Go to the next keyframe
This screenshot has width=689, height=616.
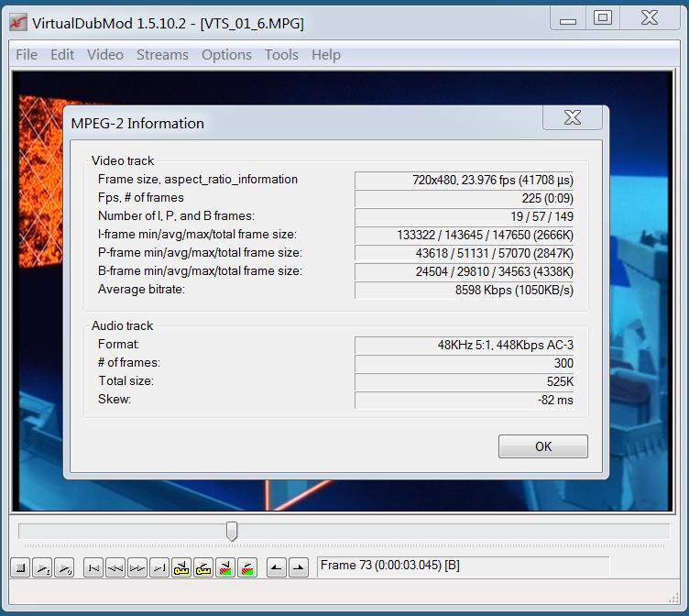click(203, 567)
